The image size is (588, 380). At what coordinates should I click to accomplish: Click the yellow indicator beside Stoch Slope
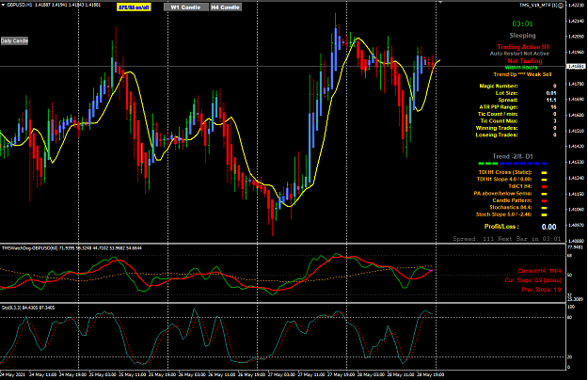pyautogui.click(x=544, y=214)
